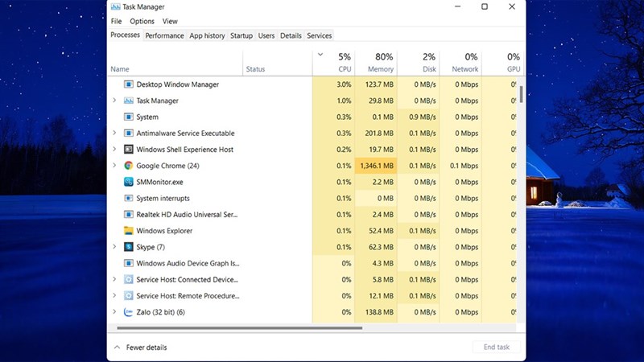Click the Realtek HD Audio icon
The image size is (644, 362).
129,215
